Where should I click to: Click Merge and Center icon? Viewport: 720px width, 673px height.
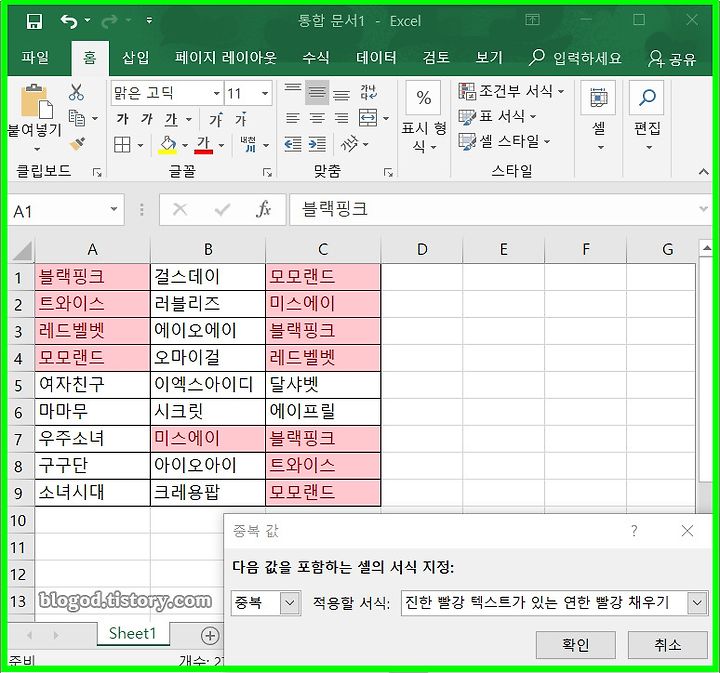368,118
